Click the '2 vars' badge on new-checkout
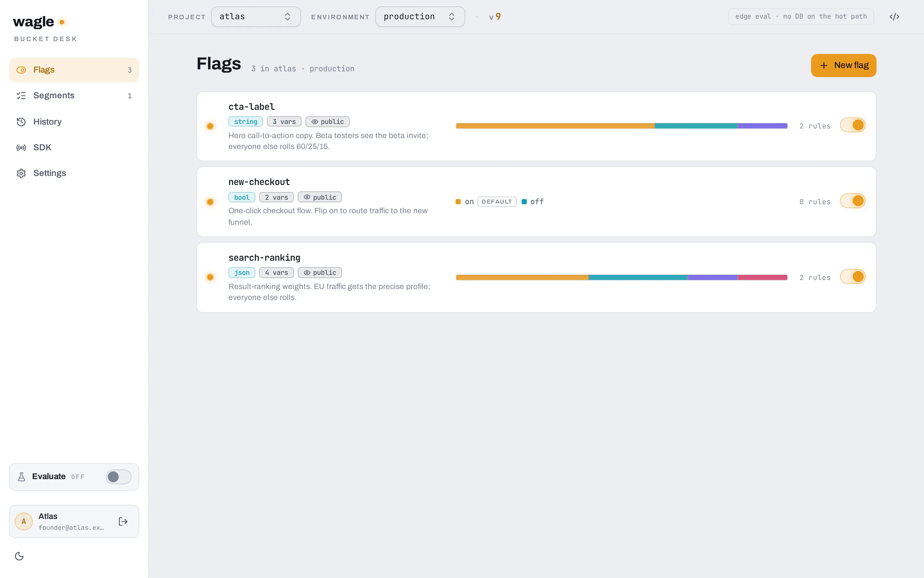Image resolution: width=924 pixels, height=578 pixels. point(277,197)
